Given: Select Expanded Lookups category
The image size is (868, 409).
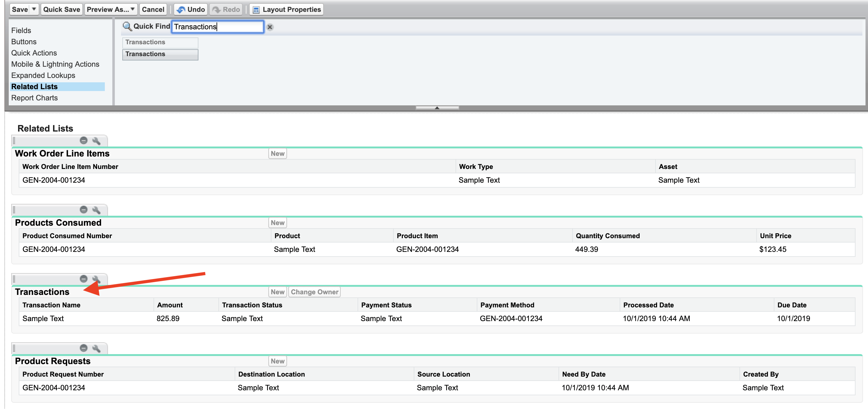Looking at the screenshot, I should pyautogui.click(x=43, y=75).
